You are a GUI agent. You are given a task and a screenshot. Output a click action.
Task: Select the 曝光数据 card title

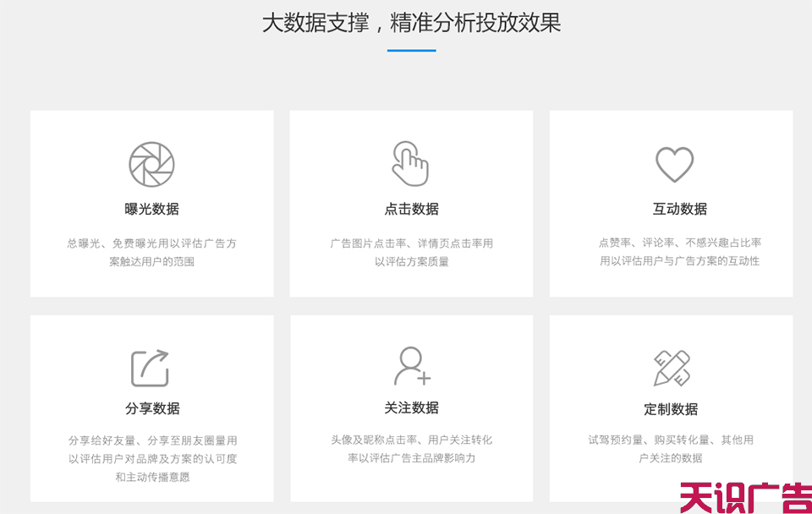point(151,209)
